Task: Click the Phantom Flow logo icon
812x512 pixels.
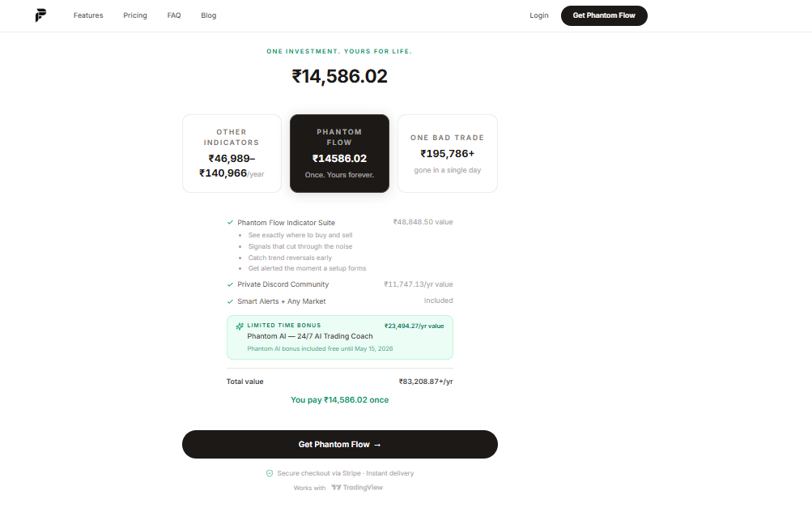Action: [41, 15]
